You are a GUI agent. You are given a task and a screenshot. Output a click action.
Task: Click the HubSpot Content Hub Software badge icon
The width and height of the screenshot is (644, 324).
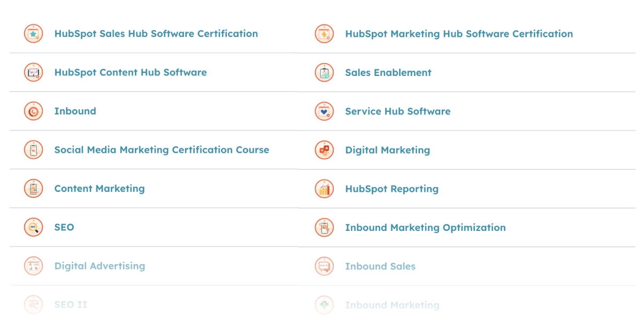click(33, 72)
